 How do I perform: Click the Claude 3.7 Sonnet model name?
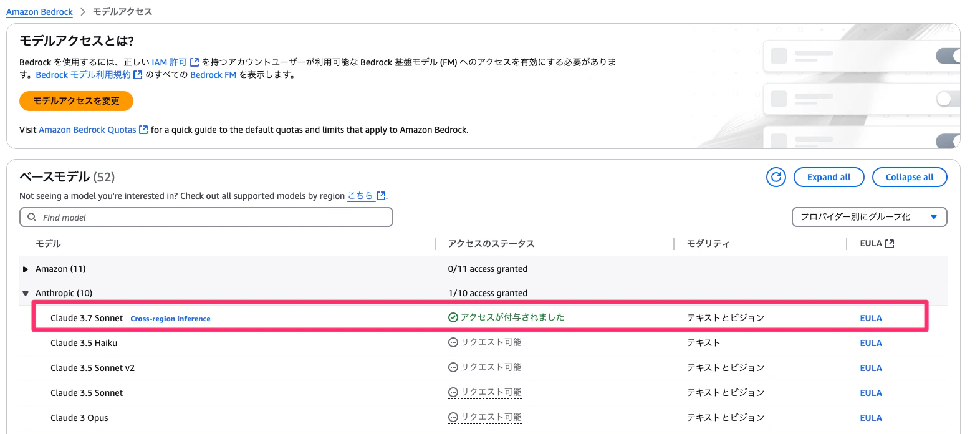coord(87,318)
